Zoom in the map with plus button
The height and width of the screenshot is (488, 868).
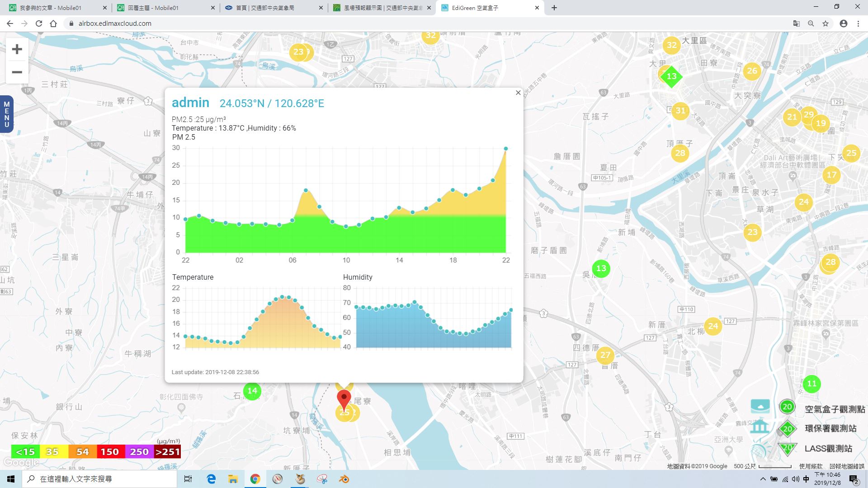[x=17, y=49]
